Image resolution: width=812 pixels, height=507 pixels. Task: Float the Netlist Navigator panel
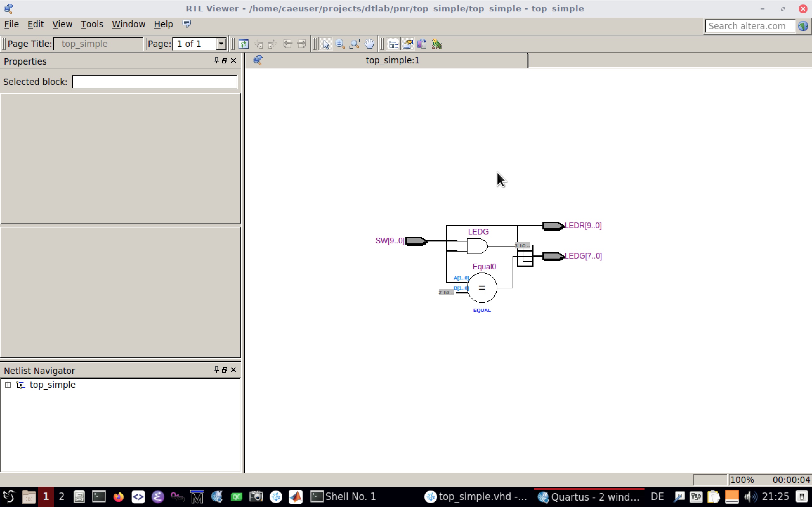point(225,369)
